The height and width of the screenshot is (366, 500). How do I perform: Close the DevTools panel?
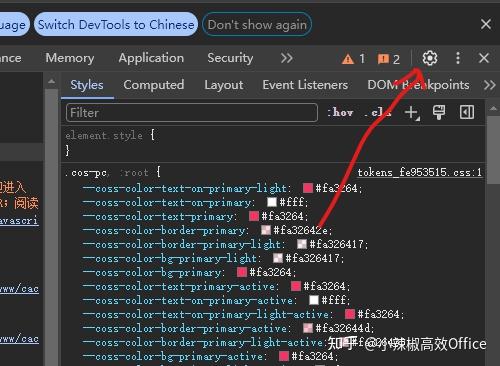484,58
